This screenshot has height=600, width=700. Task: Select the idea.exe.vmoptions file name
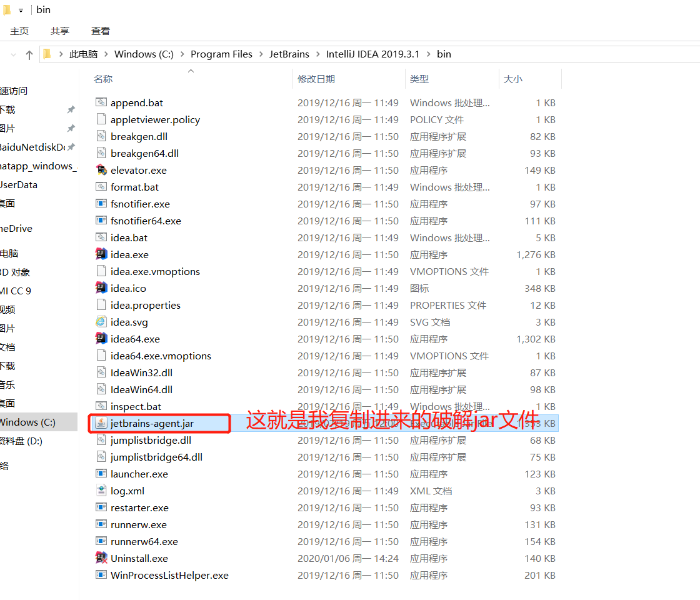tap(156, 271)
